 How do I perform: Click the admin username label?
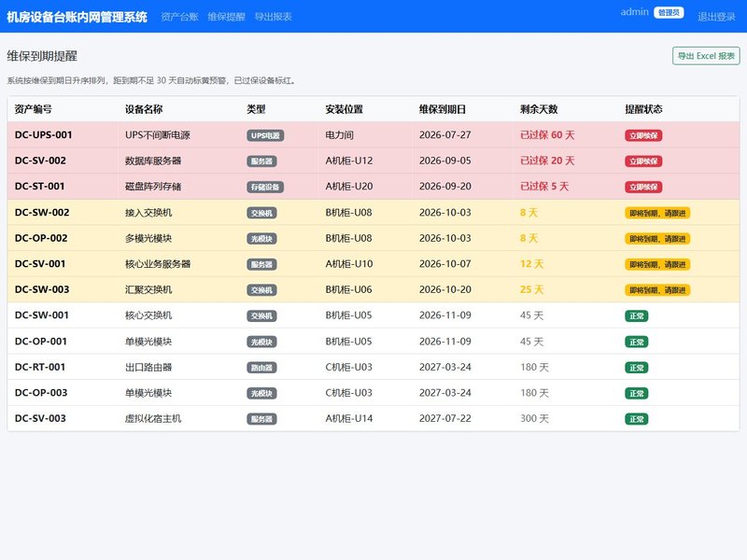[635, 12]
